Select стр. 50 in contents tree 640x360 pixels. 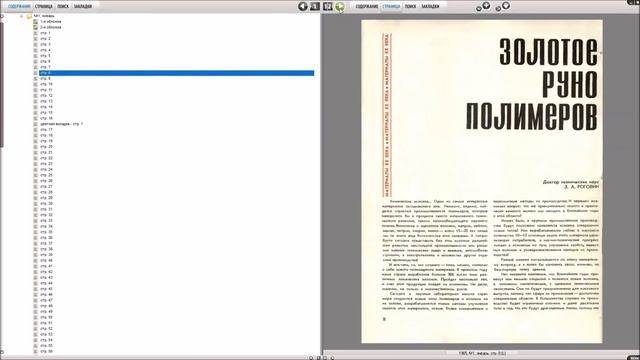(46, 318)
